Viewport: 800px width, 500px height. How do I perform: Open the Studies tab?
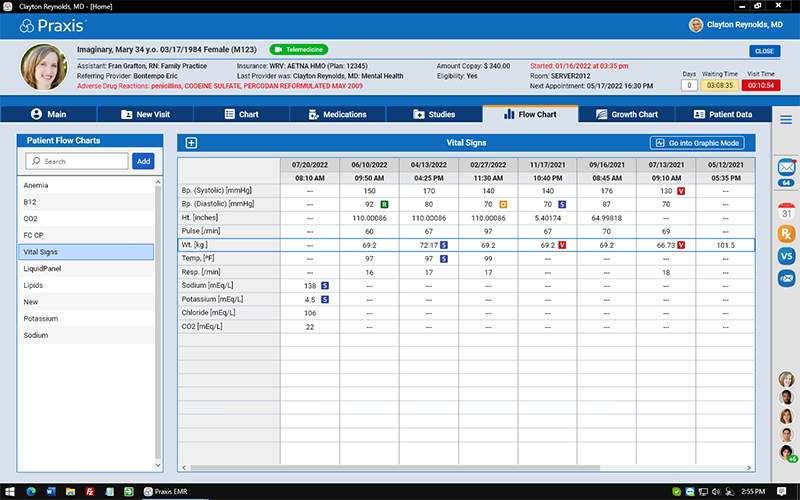pyautogui.click(x=434, y=114)
